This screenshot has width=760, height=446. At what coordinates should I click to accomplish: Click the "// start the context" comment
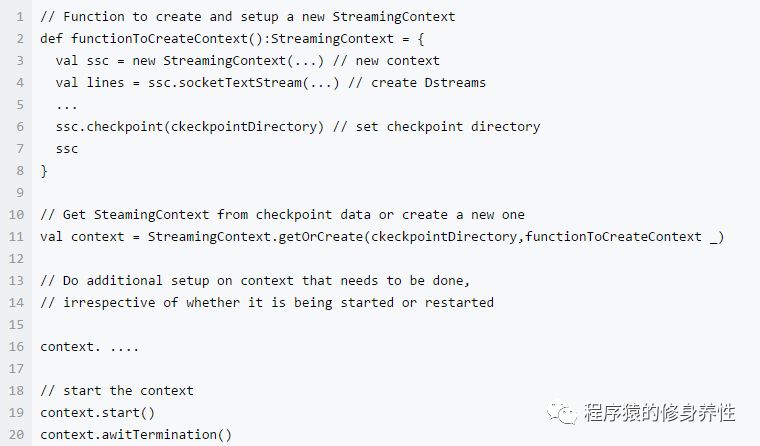point(117,390)
